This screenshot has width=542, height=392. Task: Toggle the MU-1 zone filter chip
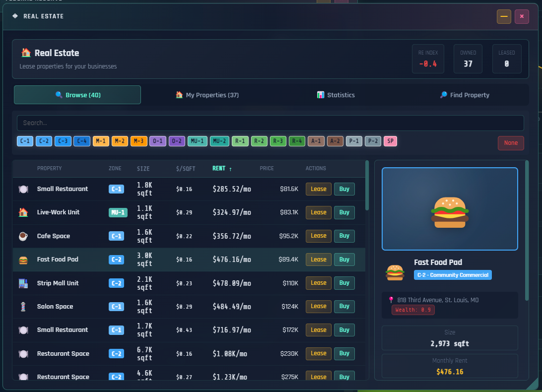click(198, 141)
